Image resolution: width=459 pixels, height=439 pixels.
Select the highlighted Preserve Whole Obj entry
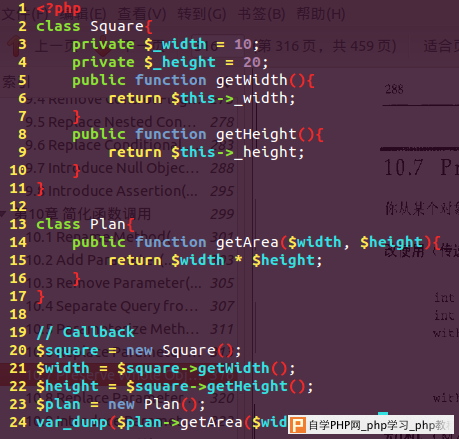tap(118, 375)
